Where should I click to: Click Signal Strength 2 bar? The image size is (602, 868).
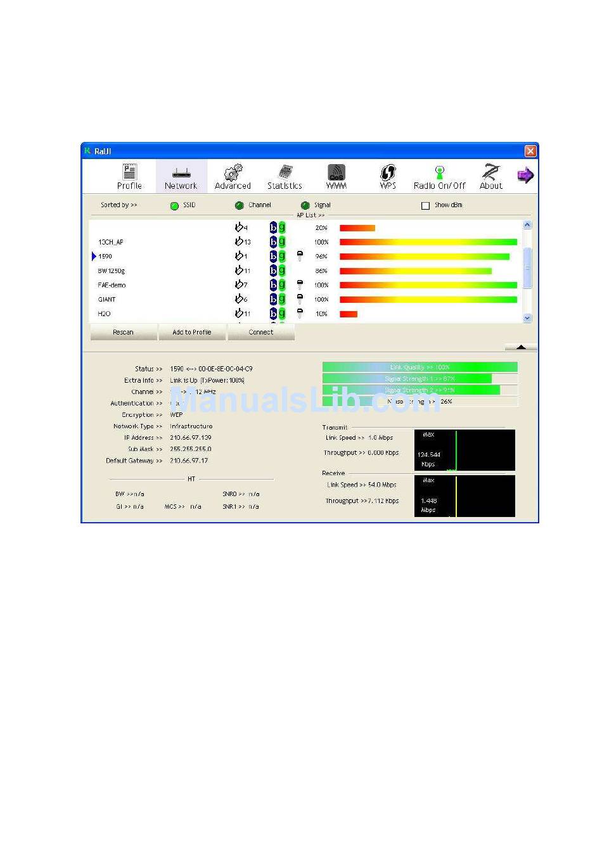tap(419, 390)
